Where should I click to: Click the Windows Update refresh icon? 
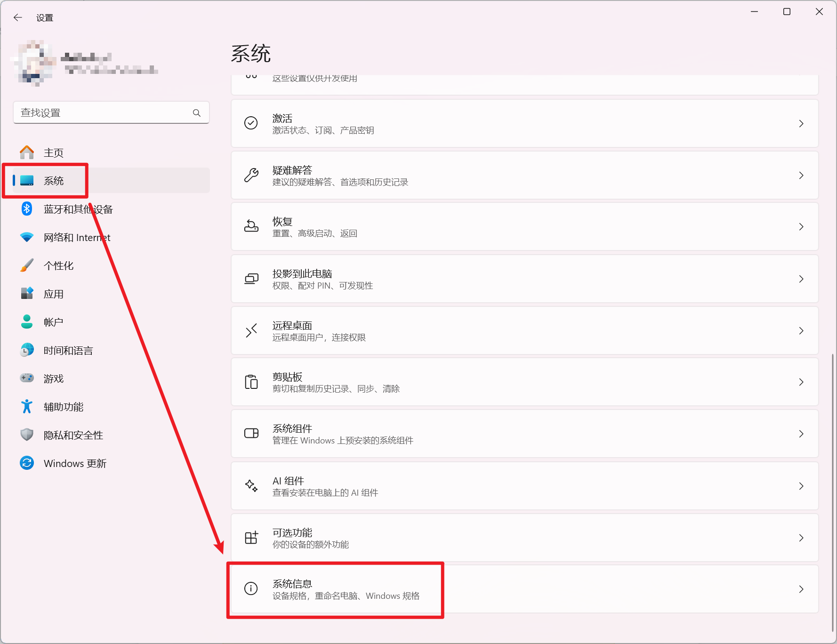pos(27,463)
